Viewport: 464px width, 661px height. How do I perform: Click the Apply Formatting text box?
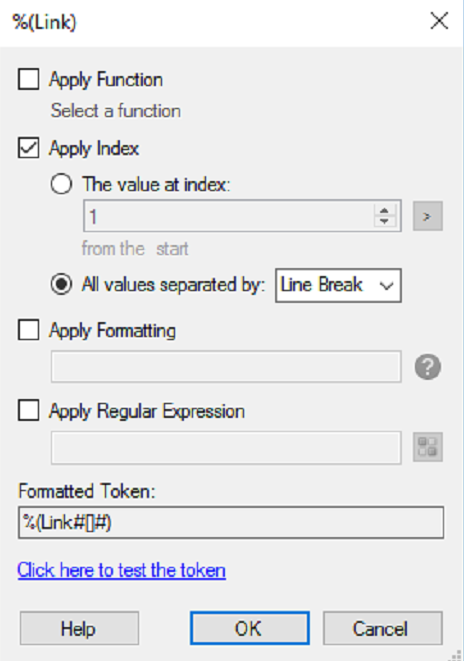click(x=226, y=367)
